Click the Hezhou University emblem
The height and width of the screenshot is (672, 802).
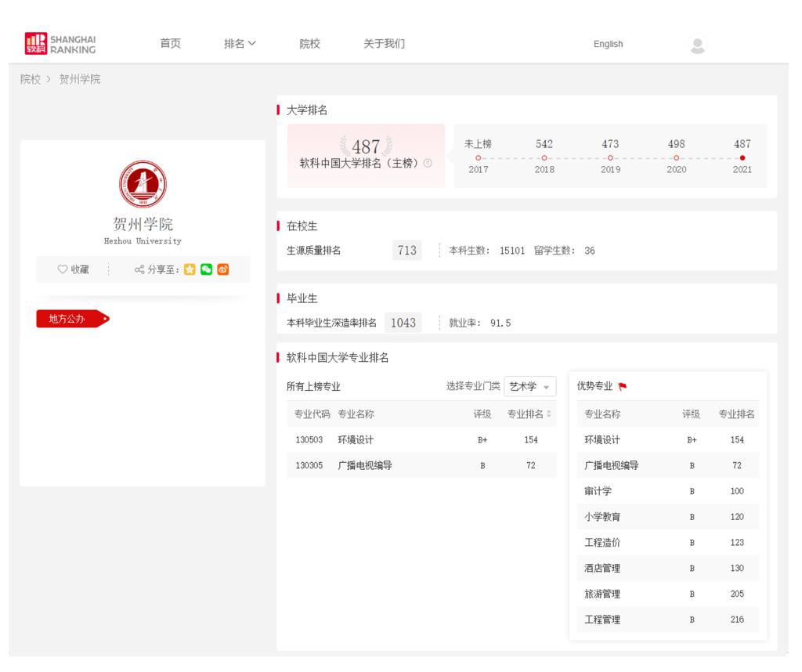(143, 185)
